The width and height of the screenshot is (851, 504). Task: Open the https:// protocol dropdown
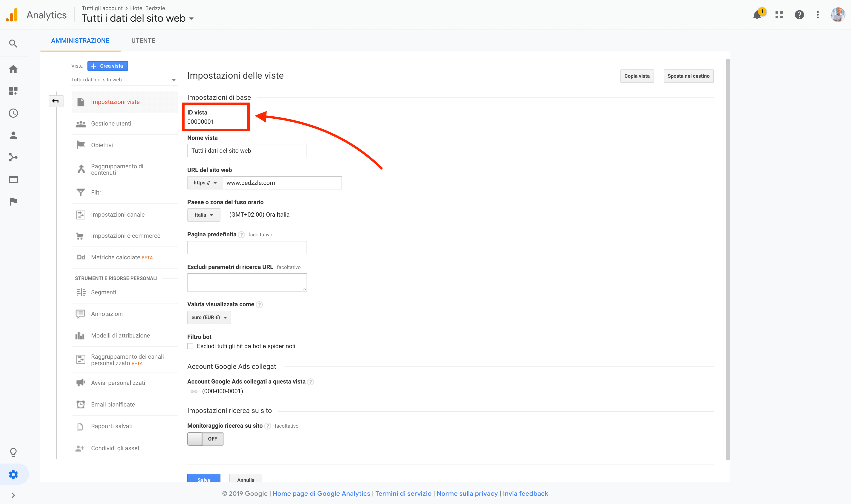pos(205,183)
